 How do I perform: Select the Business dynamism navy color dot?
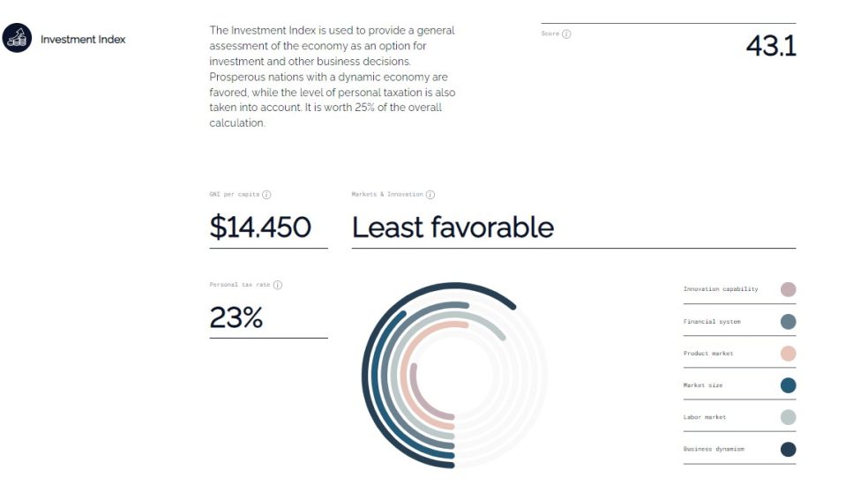tap(788, 449)
